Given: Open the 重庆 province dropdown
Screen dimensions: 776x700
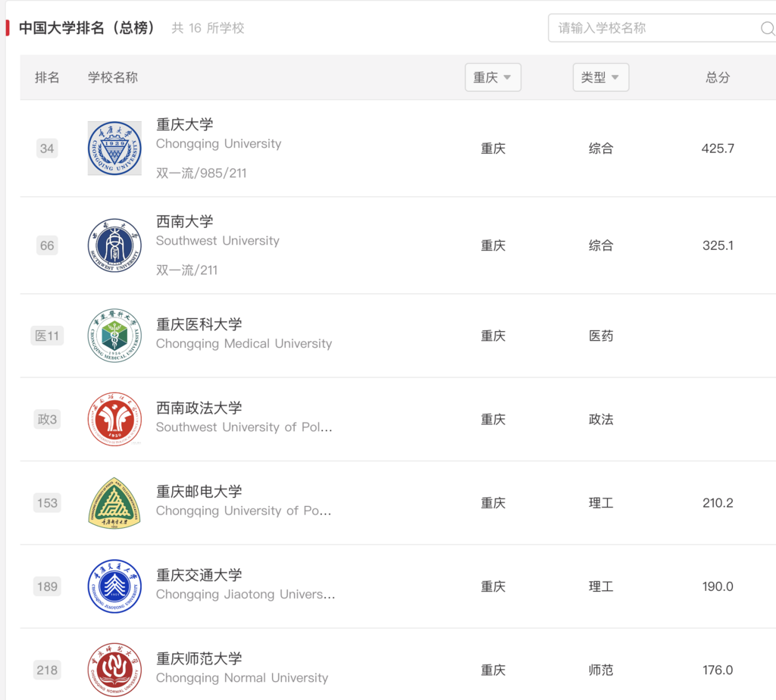Looking at the screenshot, I should point(493,77).
